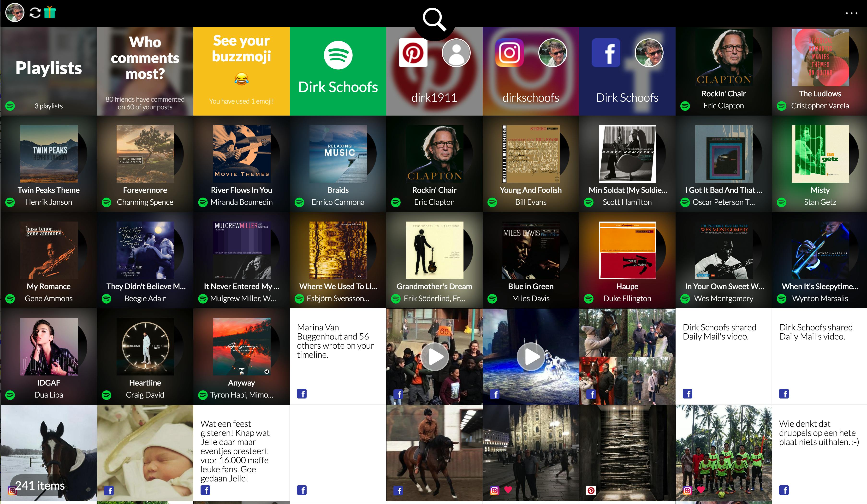Click the Instagram logo on dirkschoofs tile
Image resolution: width=867 pixels, height=504 pixels.
pyautogui.click(x=509, y=53)
